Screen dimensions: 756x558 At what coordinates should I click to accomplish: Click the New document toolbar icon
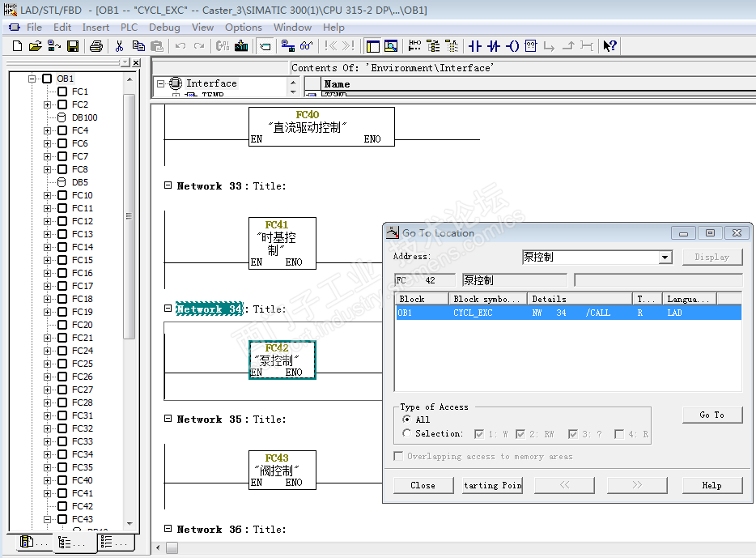[17, 46]
